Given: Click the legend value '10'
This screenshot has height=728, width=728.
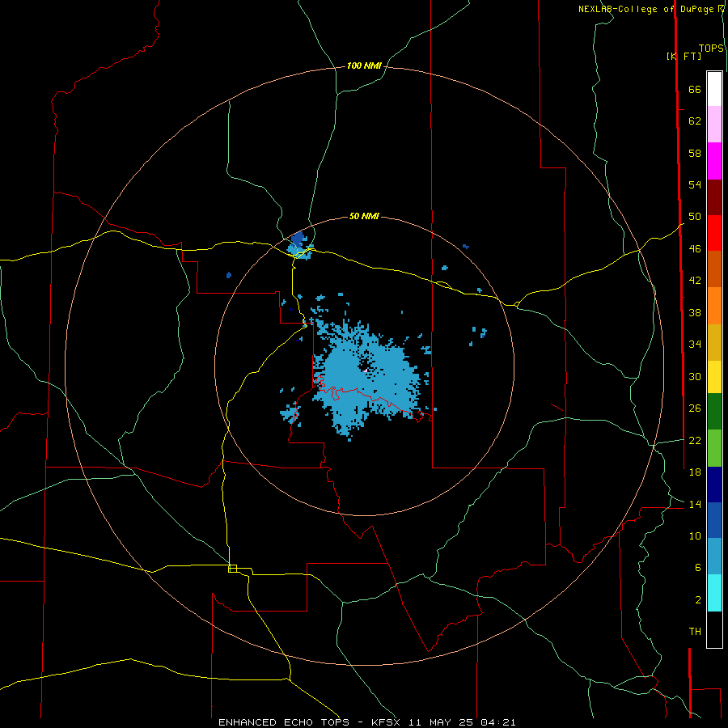Looking at the screenshot, I should pos(695,536).
